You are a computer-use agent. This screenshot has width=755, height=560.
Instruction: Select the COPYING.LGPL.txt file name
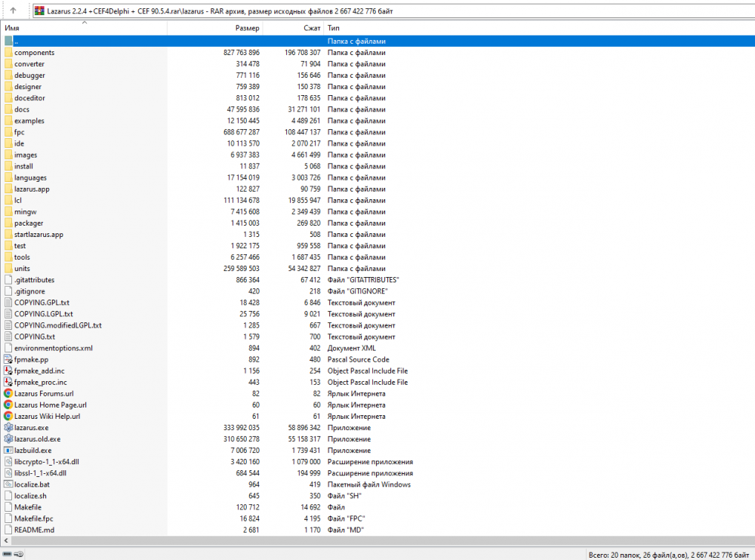[x=43, y=314]
